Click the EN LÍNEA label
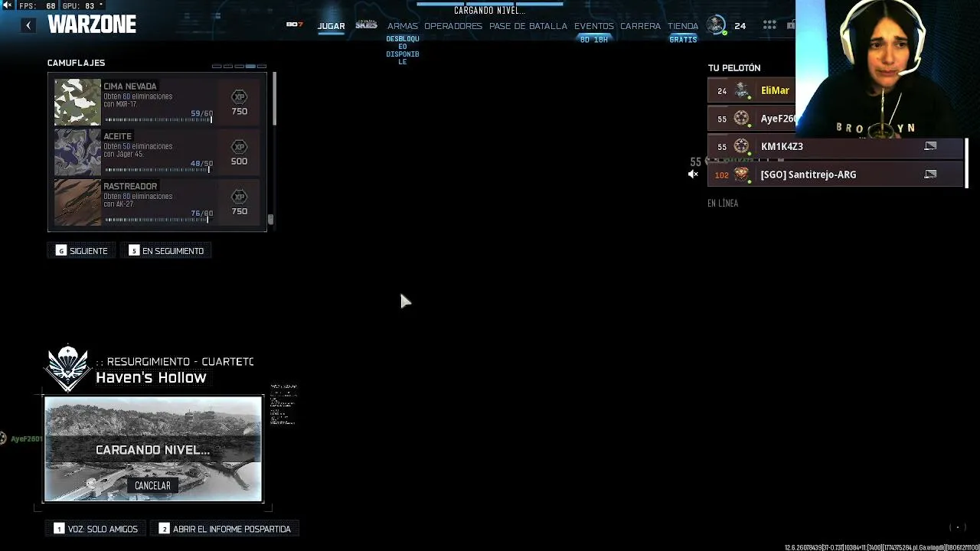This screenshot has width=980, height=551. (x=723, y=204)
